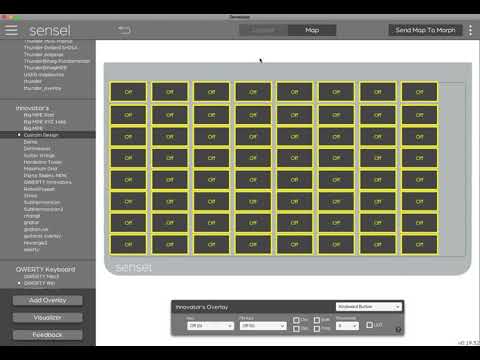Click the QWERTY Keyboard section header

click(x=45, y=269)
